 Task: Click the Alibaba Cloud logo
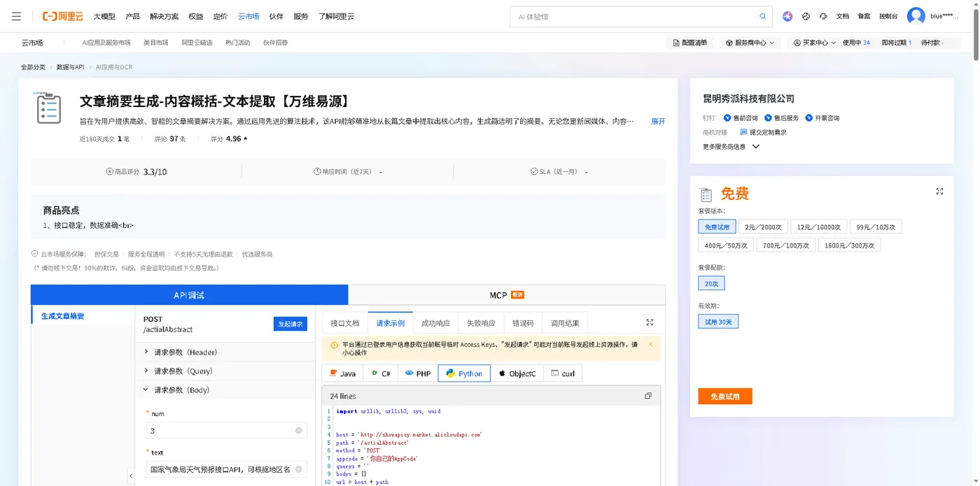[63, 16]
